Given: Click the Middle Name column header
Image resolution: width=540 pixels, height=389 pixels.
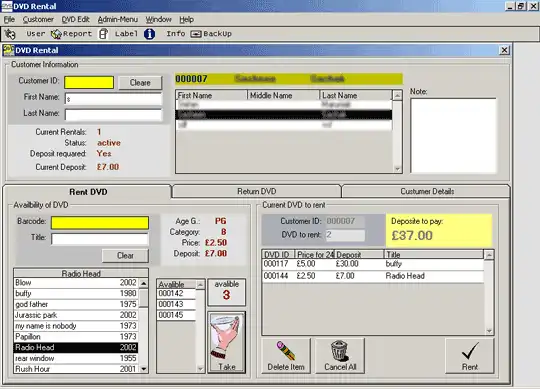Looking at the screenshot, I should (x=283, y=95).
